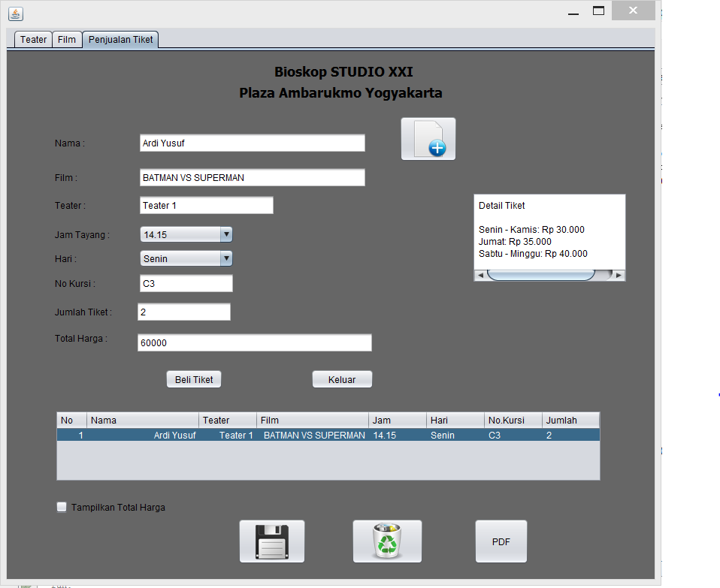
Task: Click the Teater field showing Teater 1
Action: click(206, 205)
